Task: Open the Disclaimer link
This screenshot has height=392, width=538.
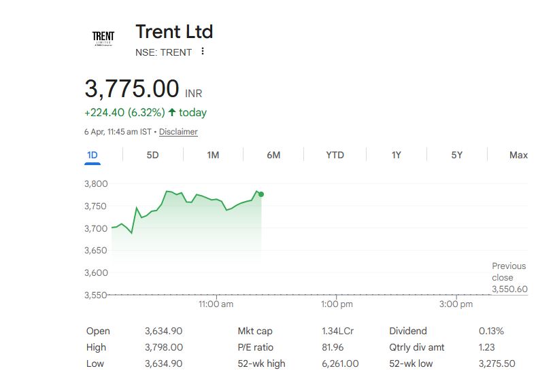Action: (178, 132)
